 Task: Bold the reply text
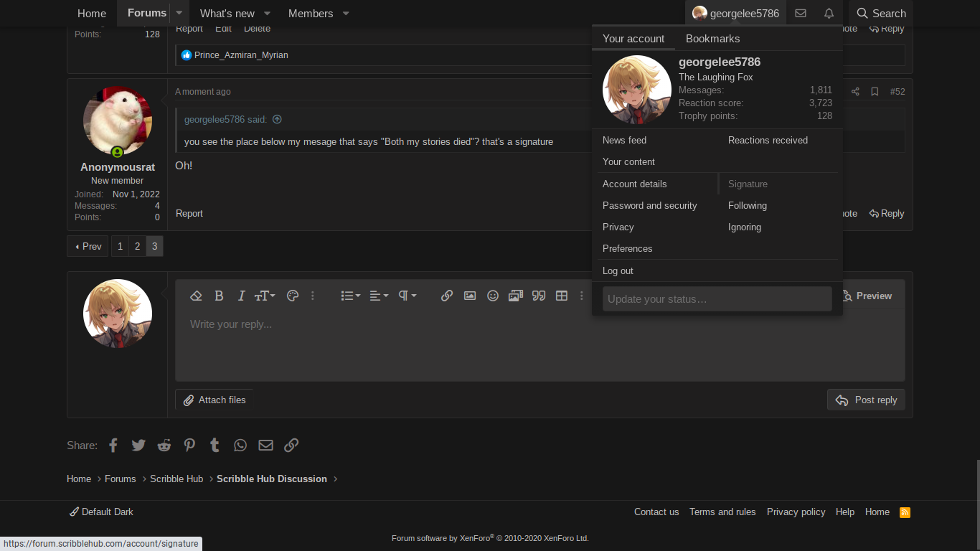tap(219, 296)
